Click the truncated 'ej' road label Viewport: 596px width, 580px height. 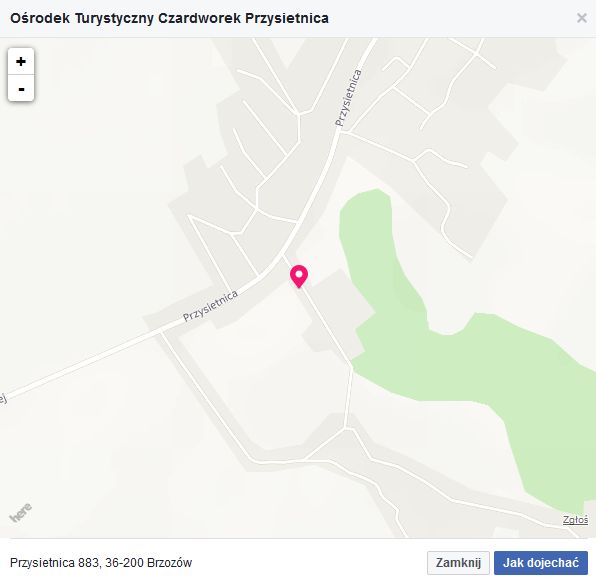(3, 399)
